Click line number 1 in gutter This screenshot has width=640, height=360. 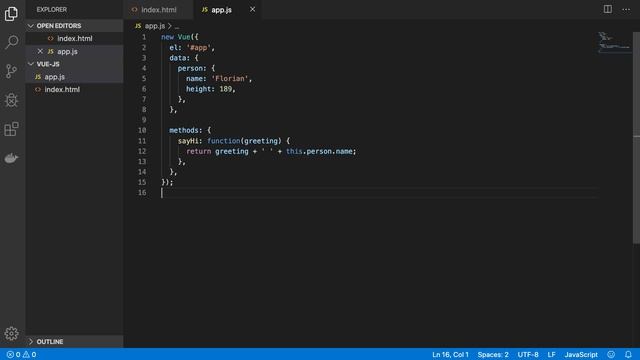[x=144, y=37]
